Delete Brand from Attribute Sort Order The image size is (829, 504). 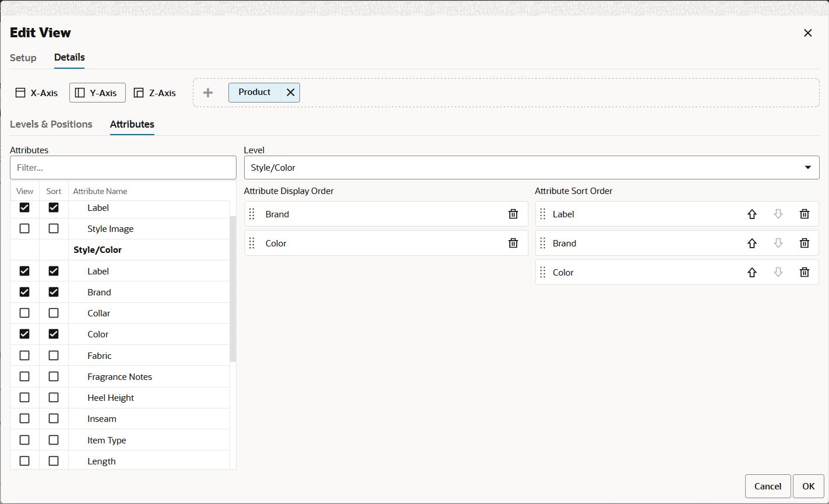point(805,243)
